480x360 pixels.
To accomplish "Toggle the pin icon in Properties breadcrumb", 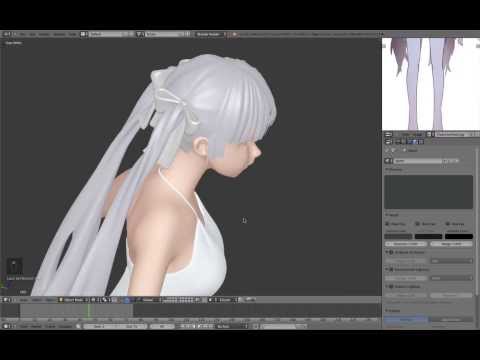I will pos(388,150).
